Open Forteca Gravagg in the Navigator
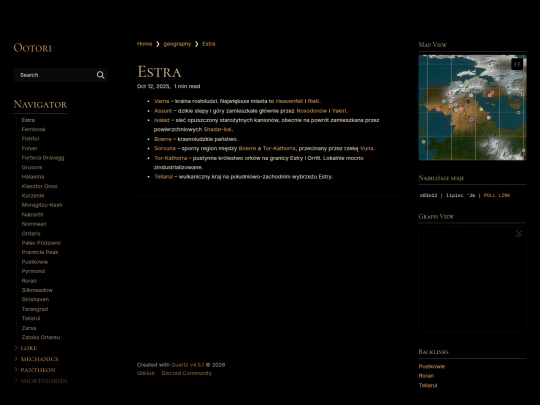This screenshot has height=405, width=540. tap(43, 157)
